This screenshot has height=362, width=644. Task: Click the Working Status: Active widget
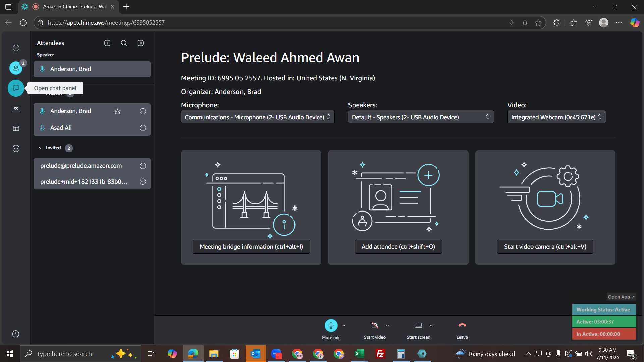(604, 310)
